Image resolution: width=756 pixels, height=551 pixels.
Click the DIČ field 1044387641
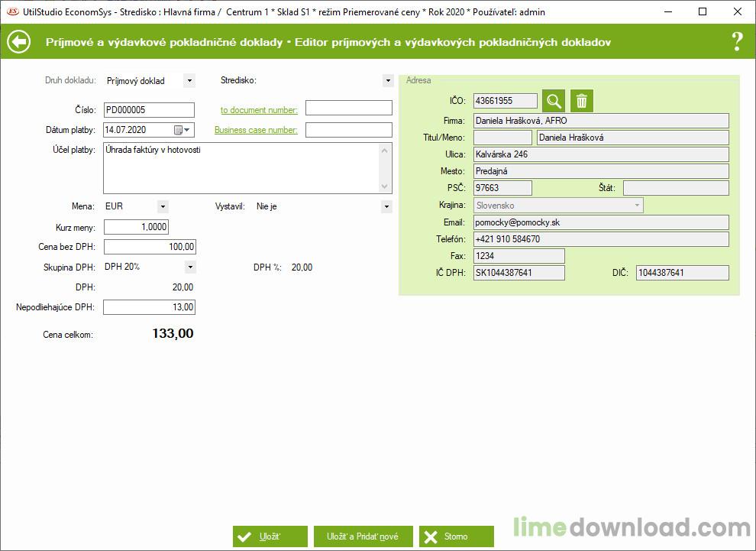[x=683, y=273]
